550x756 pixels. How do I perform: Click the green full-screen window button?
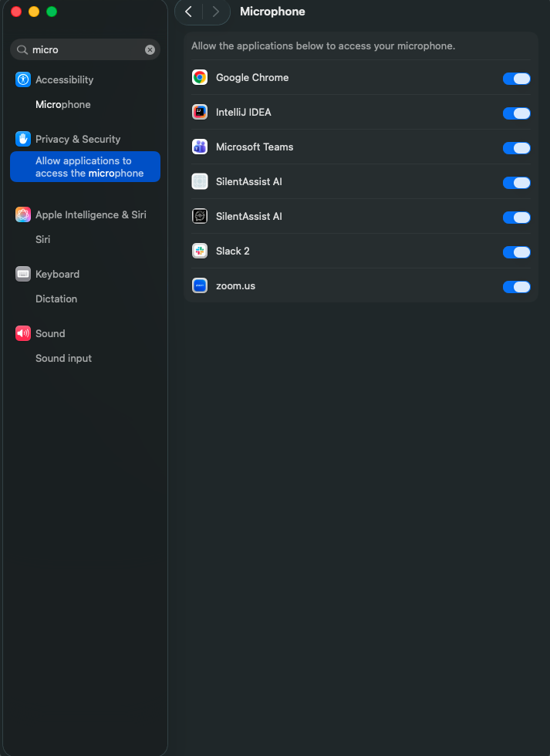(x=52, y=12)
